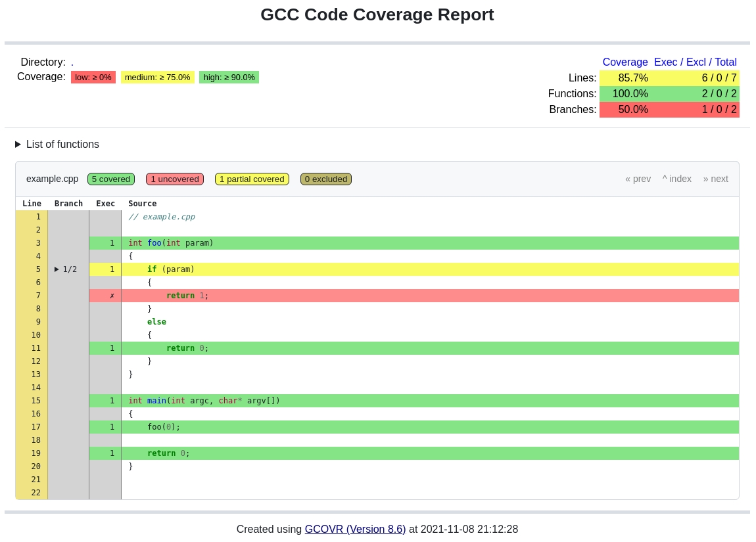Click the Exec / Excl / Total header link
Screen dimensions: 756x542
[x=695, y=62]
